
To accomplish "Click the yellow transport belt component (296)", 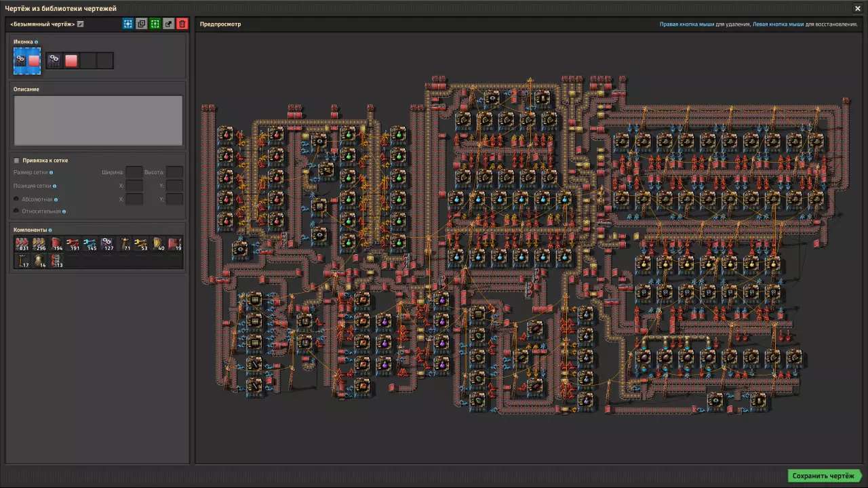I will pyautogui.click(x=39, y=245).
